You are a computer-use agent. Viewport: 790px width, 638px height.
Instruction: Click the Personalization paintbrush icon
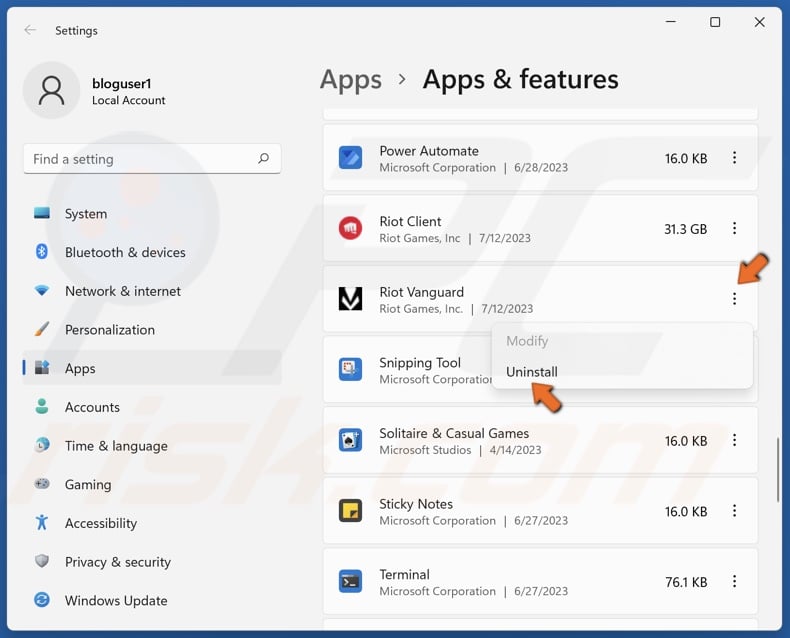[42, 329]
